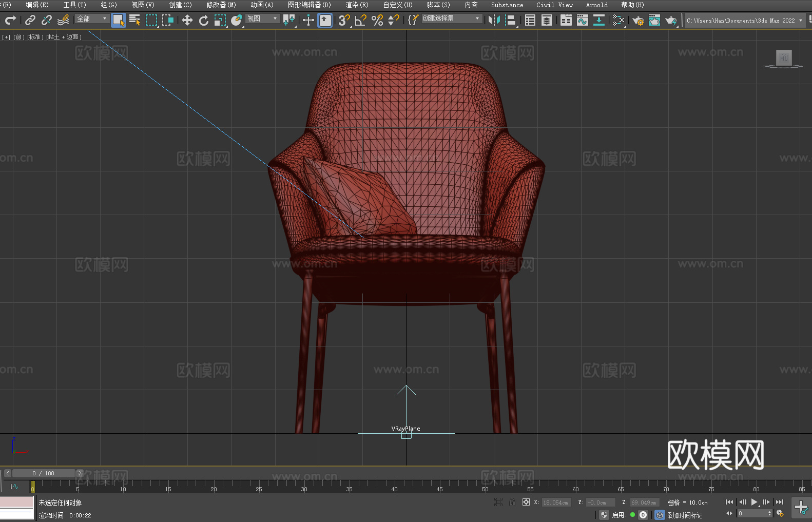Open the Substance menu
This screenshot has height=522, width=812.
[x=507, y=5]
